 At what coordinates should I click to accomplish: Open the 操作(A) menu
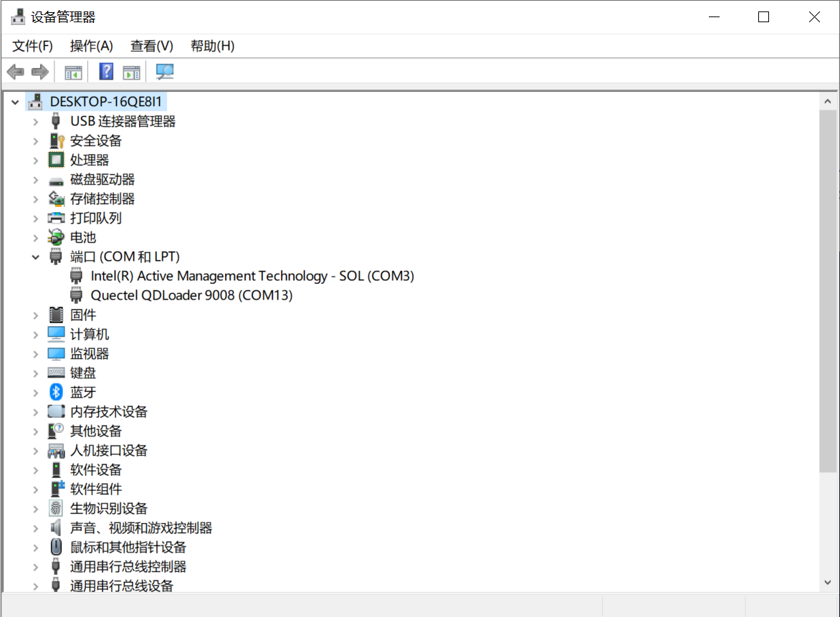(x=92, y=46)
